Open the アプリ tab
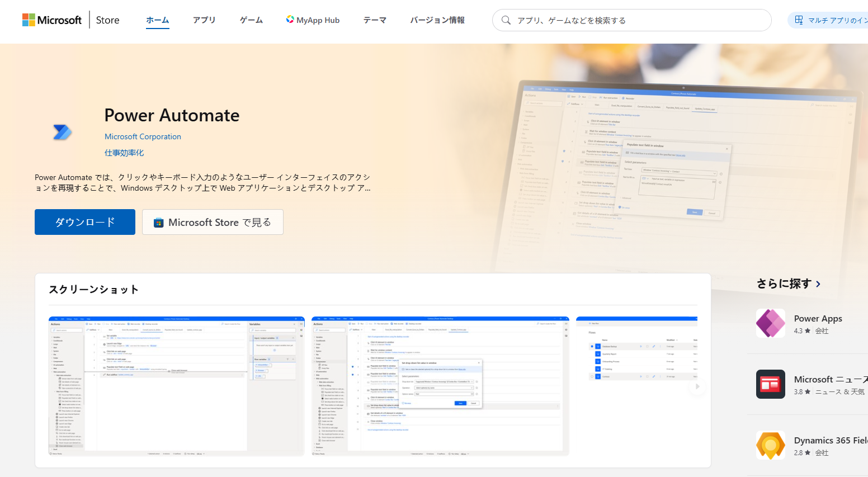868x477 pixels. (x=204, y=20)
